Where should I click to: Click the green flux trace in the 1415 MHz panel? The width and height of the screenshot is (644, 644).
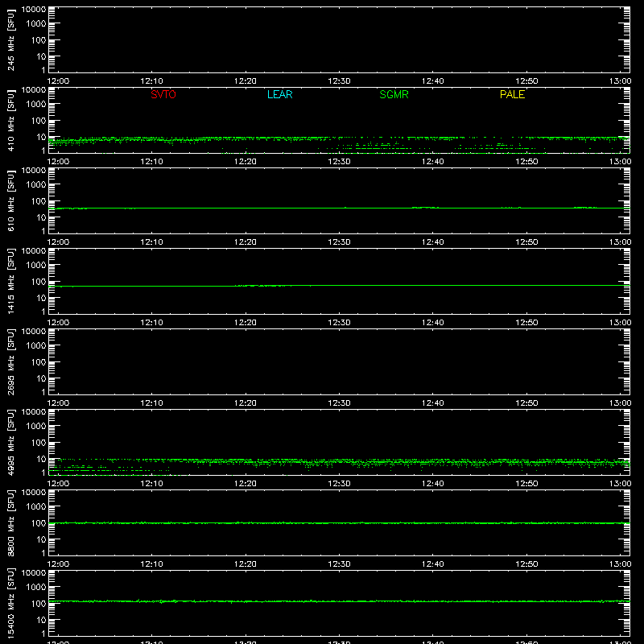[x=339, y=286]
